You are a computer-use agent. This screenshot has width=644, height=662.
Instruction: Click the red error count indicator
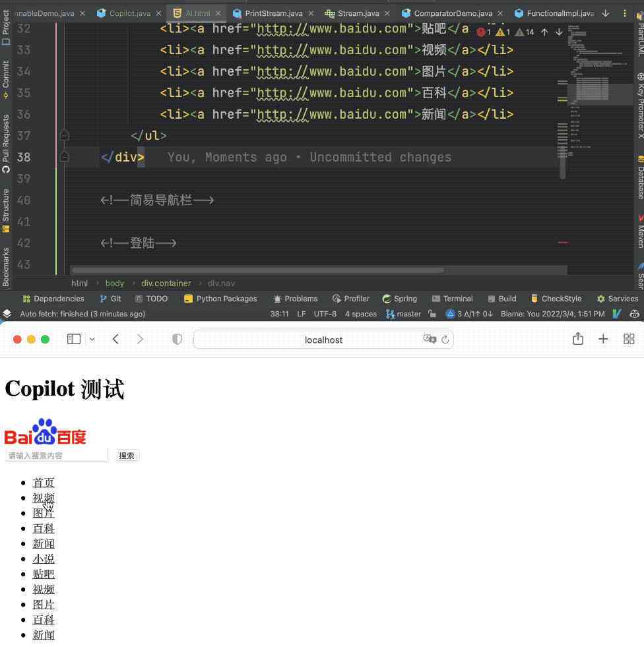484,32
